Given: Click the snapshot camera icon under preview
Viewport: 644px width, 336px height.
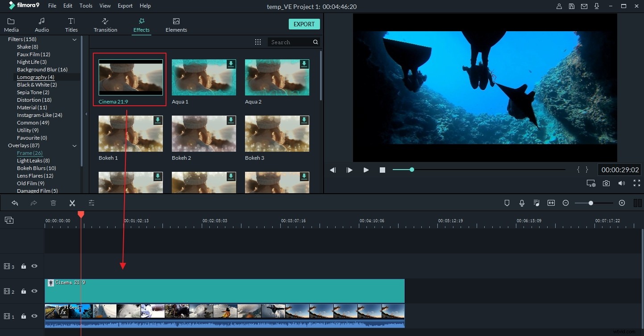Looking at the screenshot, I should coord(606,183).
